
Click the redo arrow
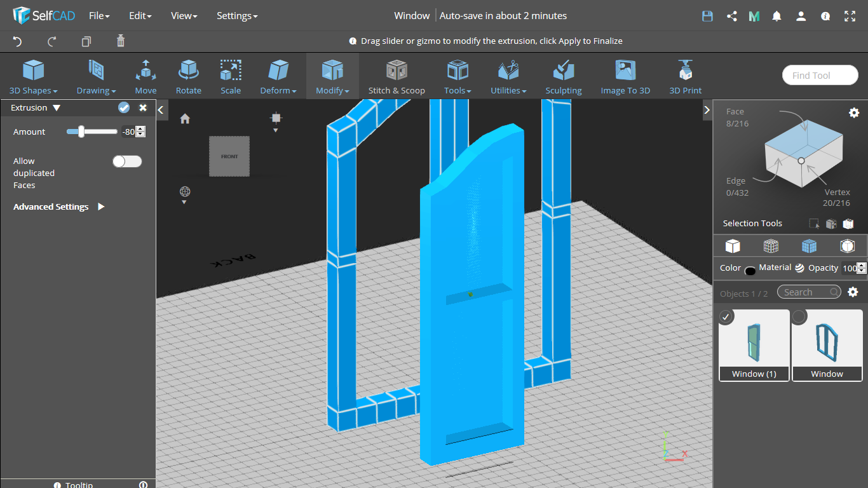(52, 41)
